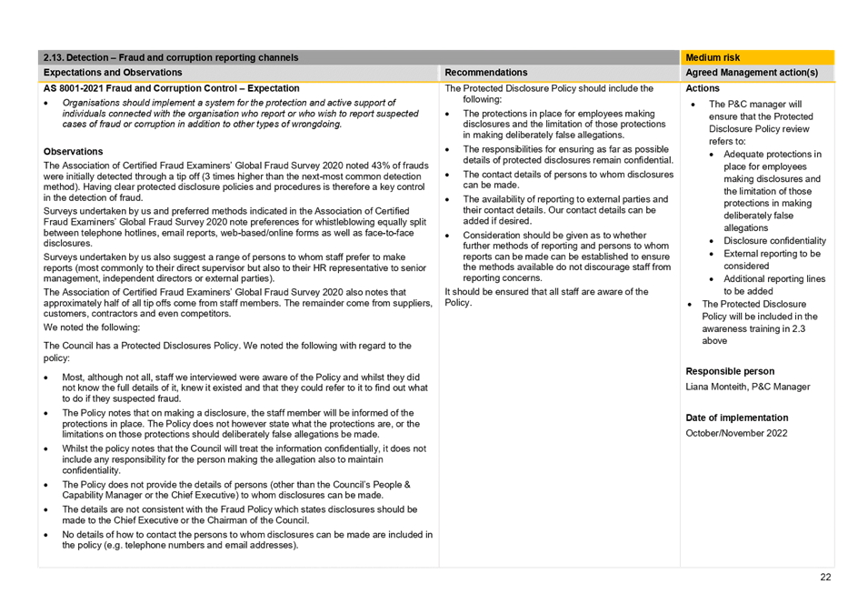
Task: Click the heading 'AS 8001-2021 Fraud and Corruption Control – Expectation'
Action: point(171,88)
